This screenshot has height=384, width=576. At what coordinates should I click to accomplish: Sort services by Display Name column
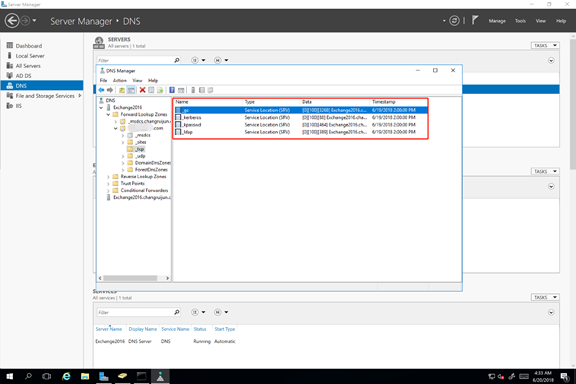[x=143, y=329]
